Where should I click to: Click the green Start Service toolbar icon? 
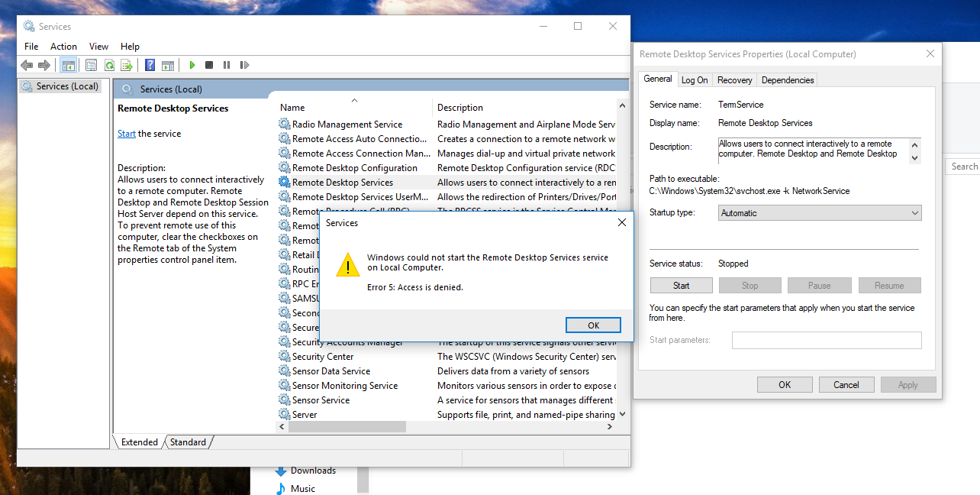(192, 66)
